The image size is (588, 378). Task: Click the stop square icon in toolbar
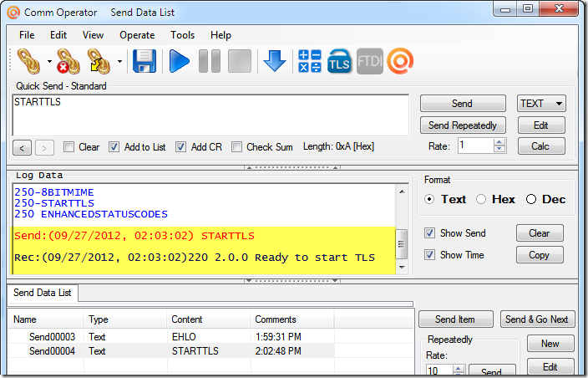point(240,61)
